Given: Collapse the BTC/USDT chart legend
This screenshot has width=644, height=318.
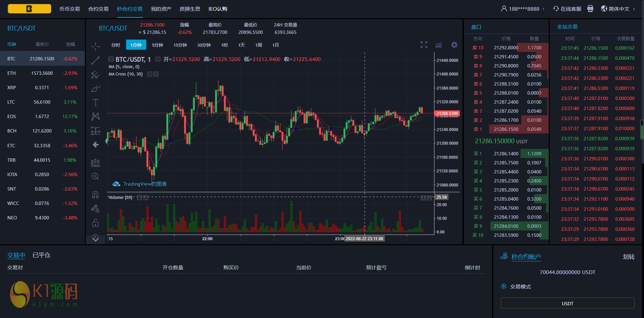Looking at the screenshot, I should [111, 59].
